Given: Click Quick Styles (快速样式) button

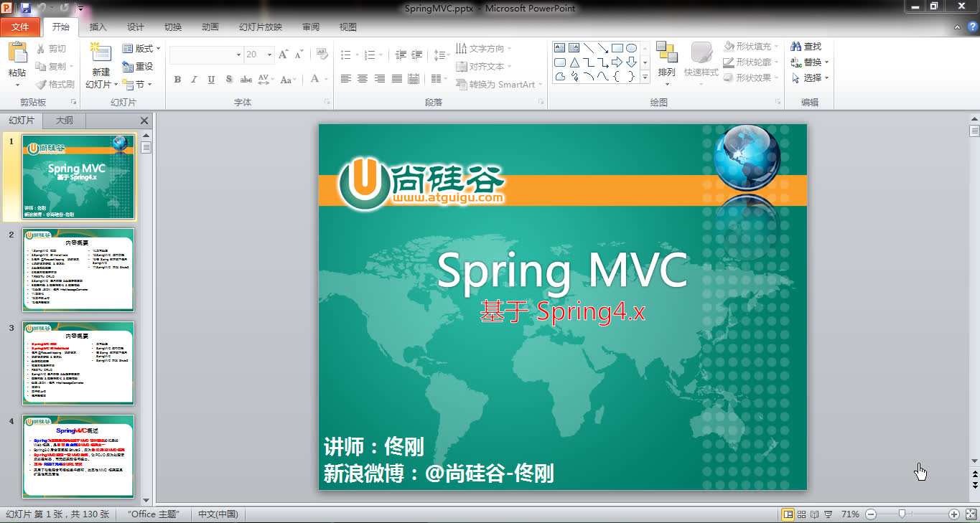Looking at the screenshot, I should pyautogui.click(x=701, y=63).
